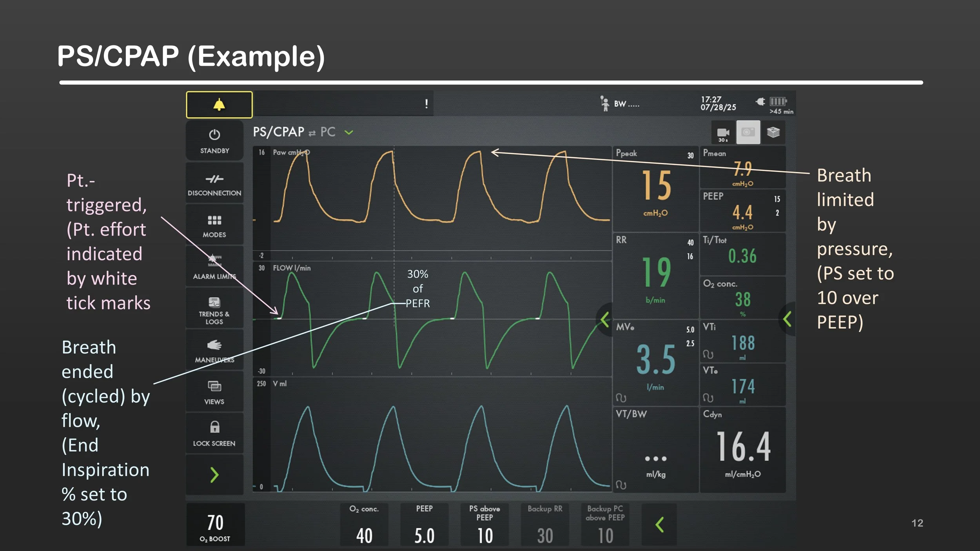The width and height of the screenshot is (980, 551).
Task: Take a screenshot with camera icon
Action: 748,132
